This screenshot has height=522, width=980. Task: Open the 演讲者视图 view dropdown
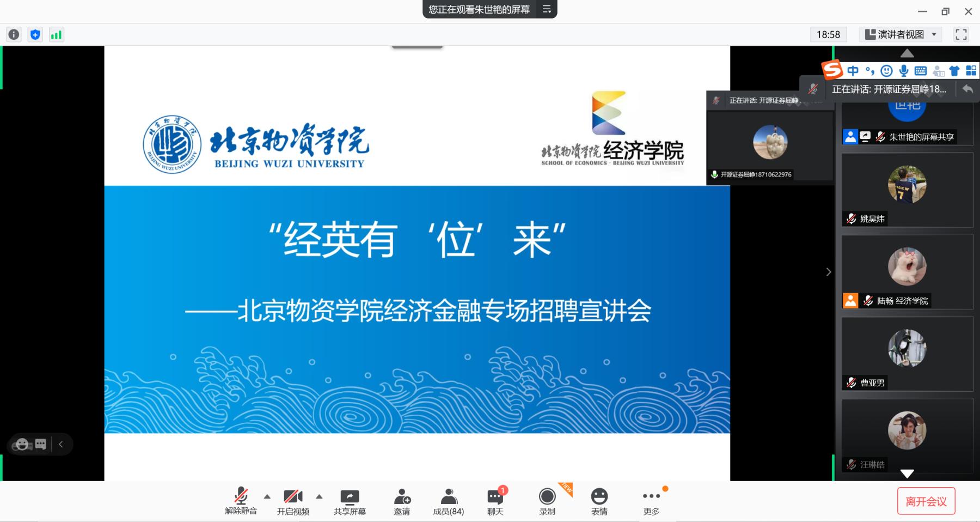point(901,34)
